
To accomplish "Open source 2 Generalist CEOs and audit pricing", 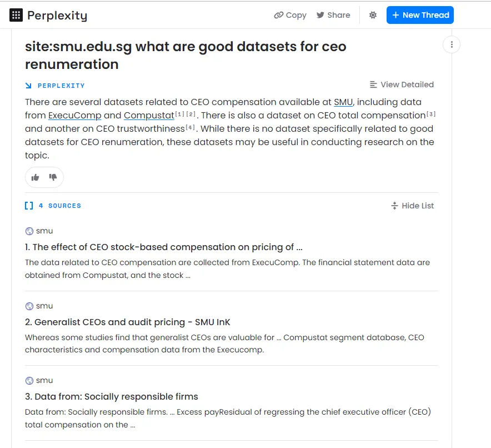I will (127, 322).
